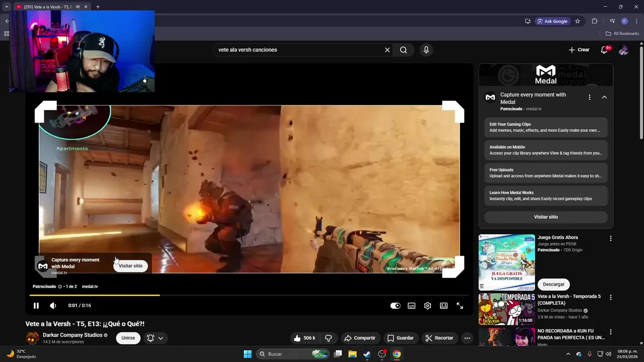Open All Bookmarks folder

point(622,34)
